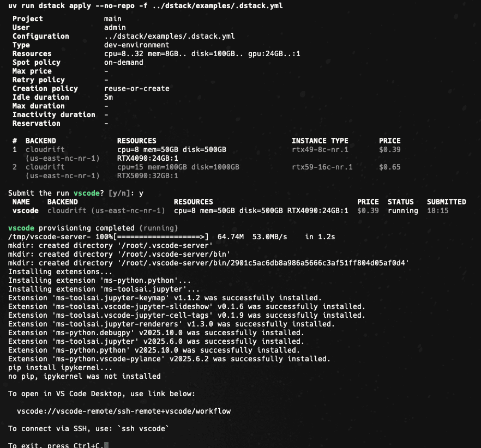Click the submitted time '18:15'
481x448 pixels.
coord(438,211)
